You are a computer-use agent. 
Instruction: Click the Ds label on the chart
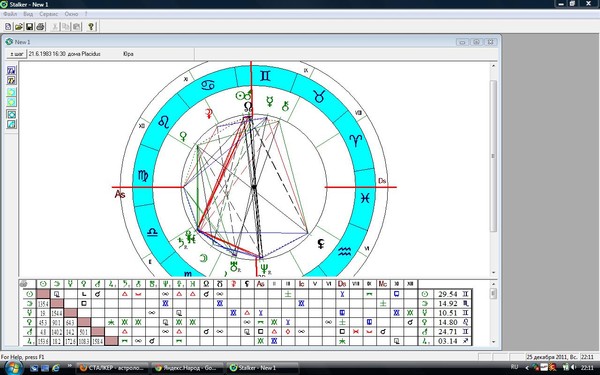click(x=382, y=181)
